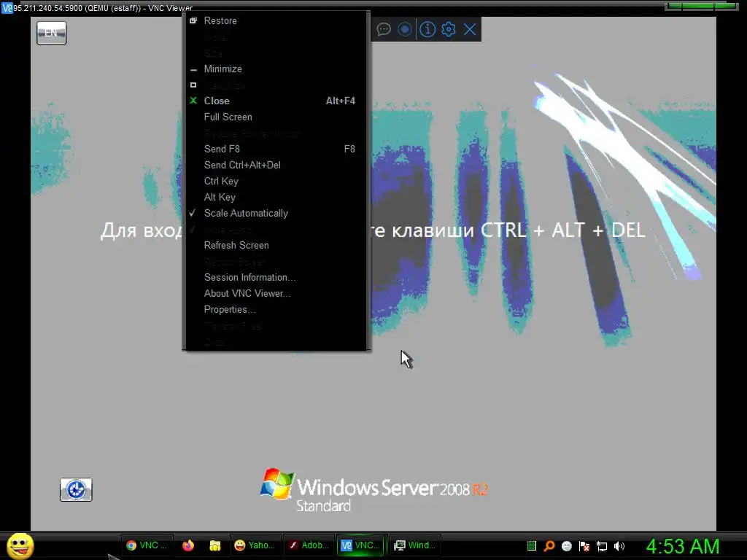Image resolution: width=747 pixels, height=560 pixels.
Task: Choose Minimize from the window menu
Action: click(276, 69)
